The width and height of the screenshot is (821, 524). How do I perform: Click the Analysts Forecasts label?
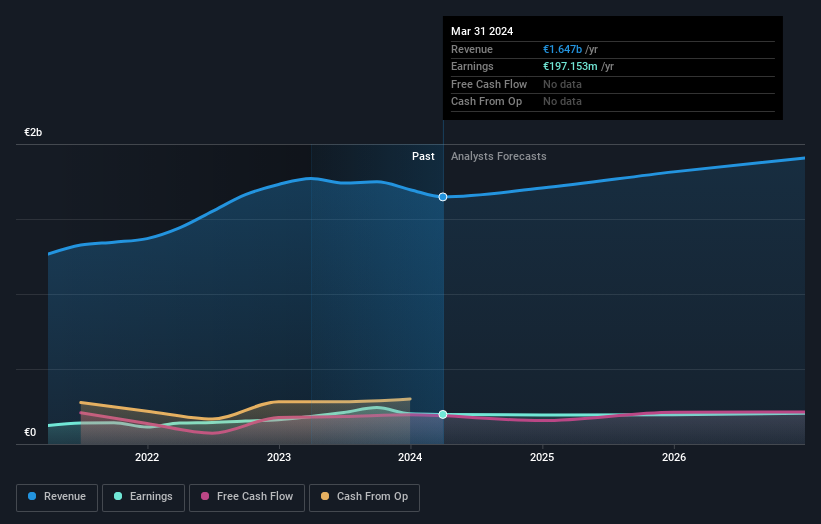[x=498, y=156]
